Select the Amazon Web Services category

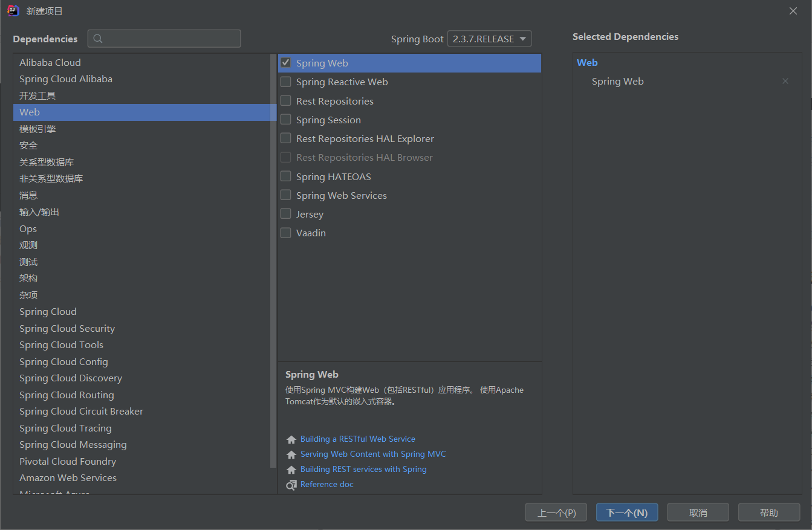coord(141,478)
